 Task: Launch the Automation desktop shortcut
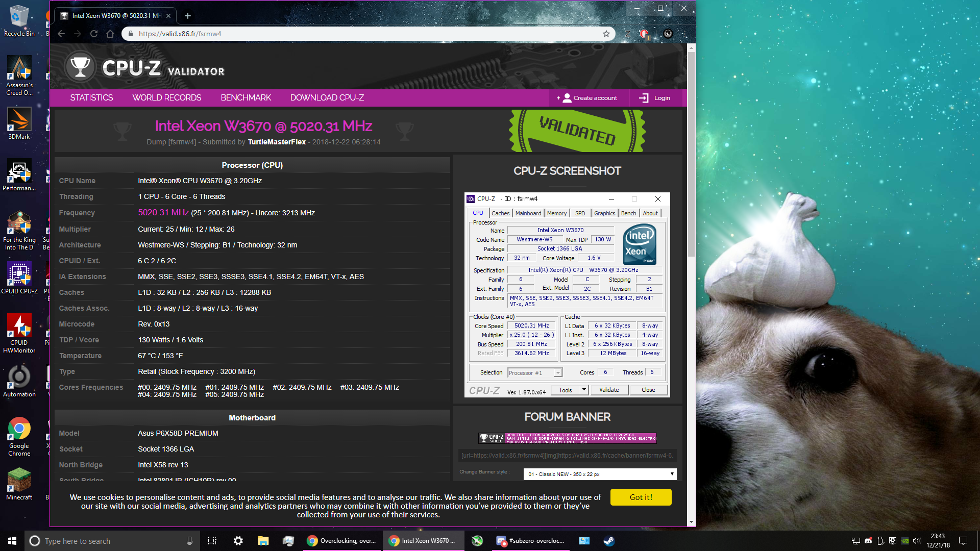pos(19,381)
